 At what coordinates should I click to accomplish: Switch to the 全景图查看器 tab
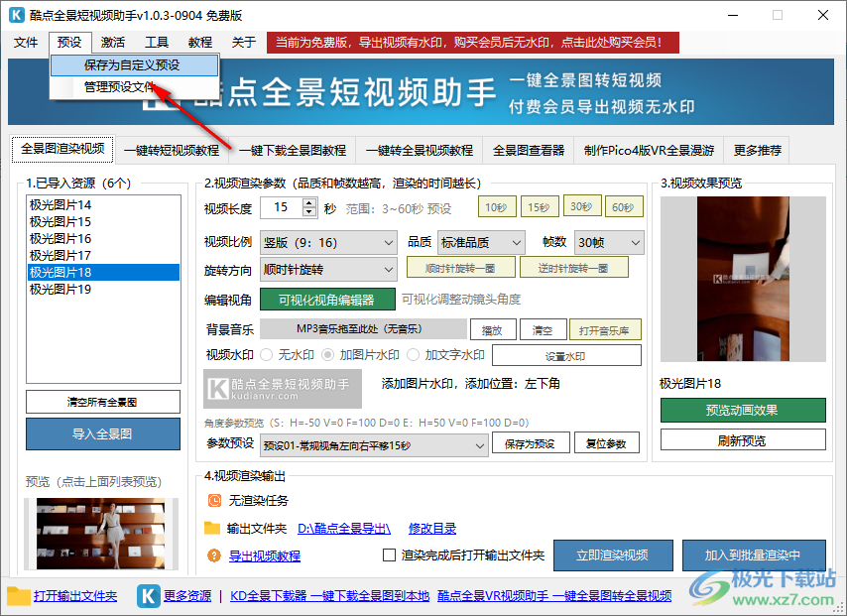pos(529,151)
